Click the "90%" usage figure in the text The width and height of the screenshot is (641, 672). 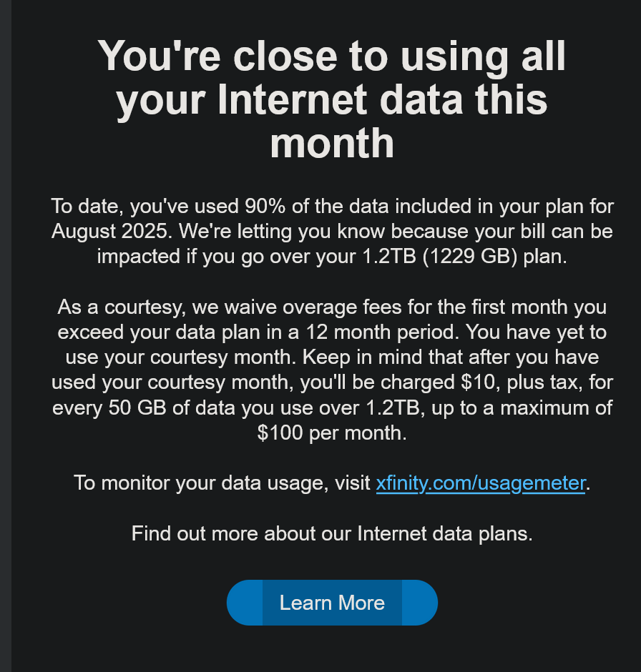[x=265, y=206]
